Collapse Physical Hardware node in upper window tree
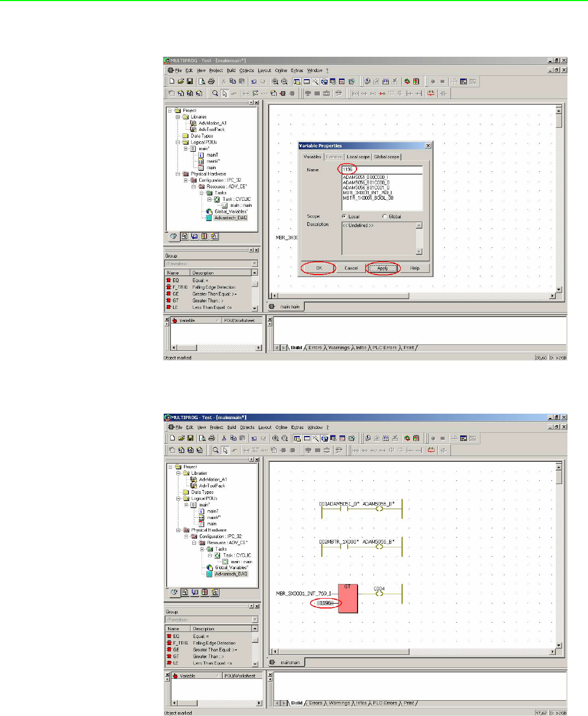The image size is (588, 716). 178,174
